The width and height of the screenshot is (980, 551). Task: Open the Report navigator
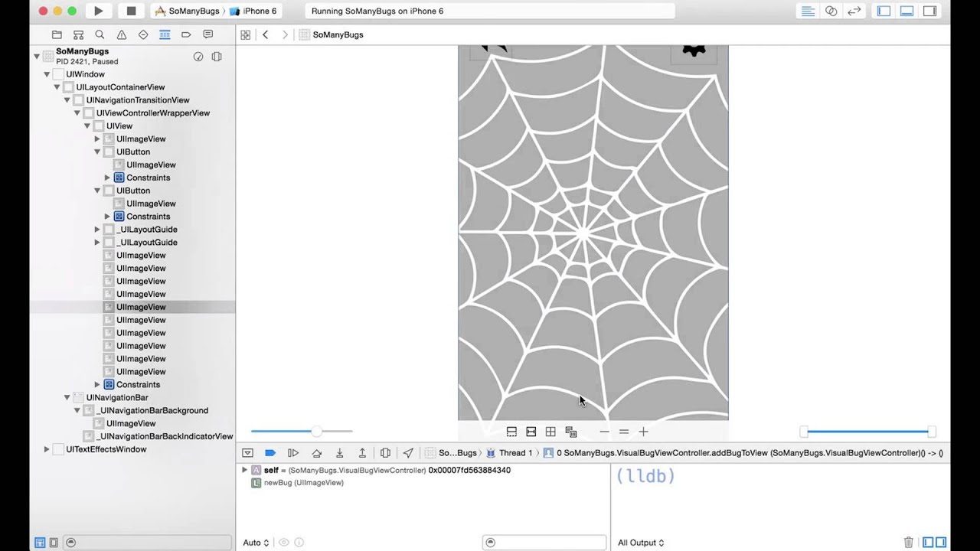tap(207, 34)
